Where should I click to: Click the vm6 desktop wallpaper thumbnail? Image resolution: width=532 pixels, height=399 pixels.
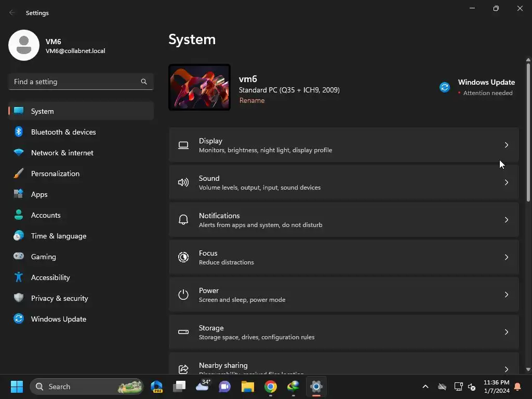(199, 87)
